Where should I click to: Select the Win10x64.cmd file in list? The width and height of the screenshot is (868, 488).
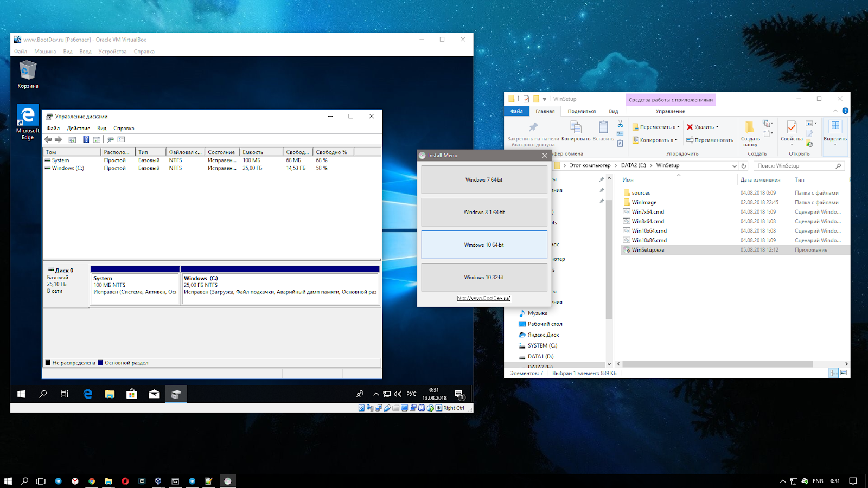tap(649, 231)
